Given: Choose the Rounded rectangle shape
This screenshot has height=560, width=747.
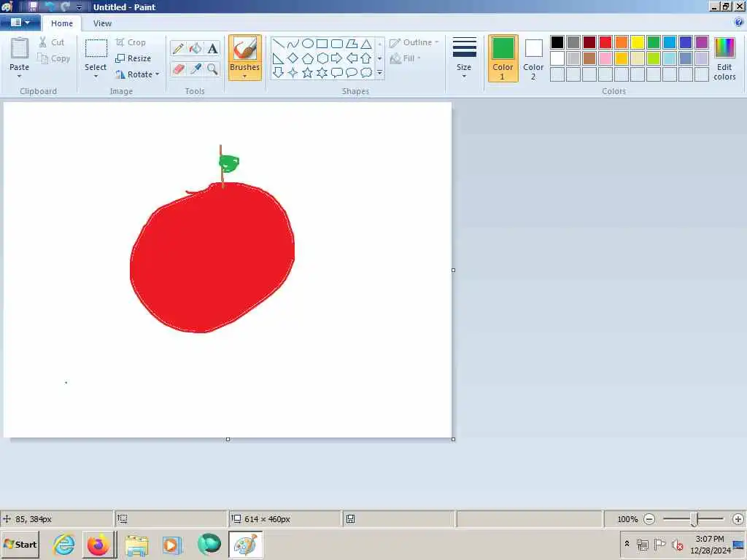Looking at the screenshot, I should click(x=337, y=44).
